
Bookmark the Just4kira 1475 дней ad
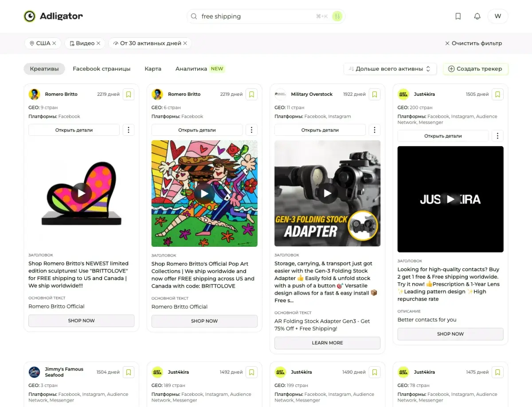497,372
